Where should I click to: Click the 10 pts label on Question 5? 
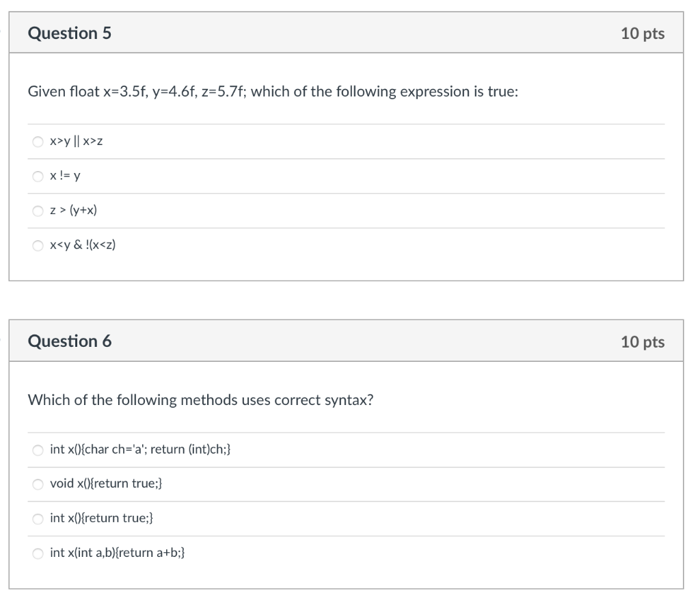click(x=643, y=34)
